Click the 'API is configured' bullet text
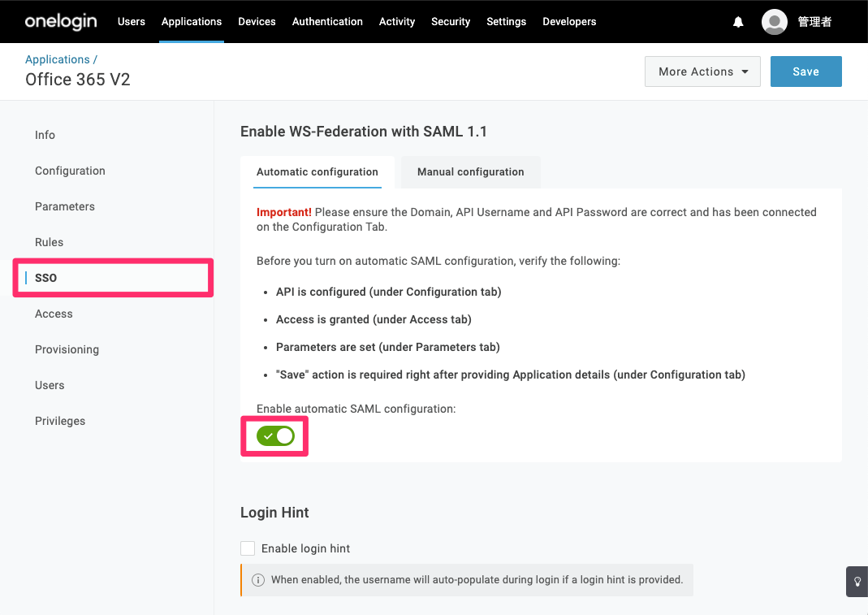 pyautogui.click(x=389, y=292)
